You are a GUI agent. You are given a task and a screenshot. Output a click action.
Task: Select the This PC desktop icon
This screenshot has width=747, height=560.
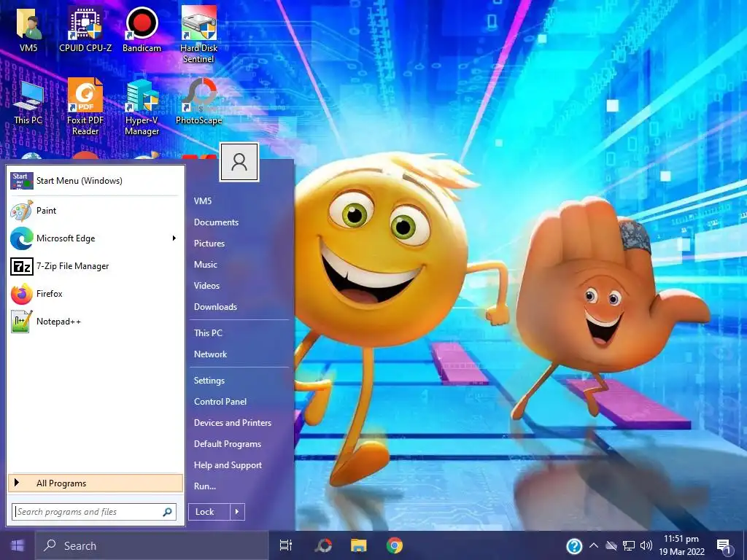pyautogui.click(x=28, y=102)
